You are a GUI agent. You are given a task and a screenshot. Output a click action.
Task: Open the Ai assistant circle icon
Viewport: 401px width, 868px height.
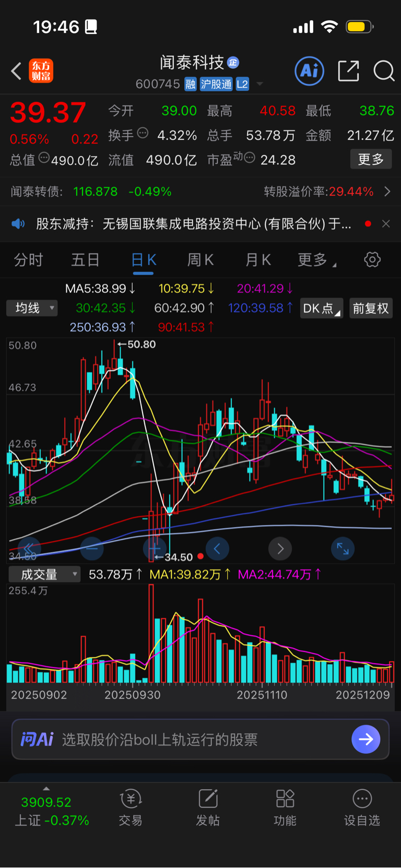pyautogui.click(x=310, y=71)
